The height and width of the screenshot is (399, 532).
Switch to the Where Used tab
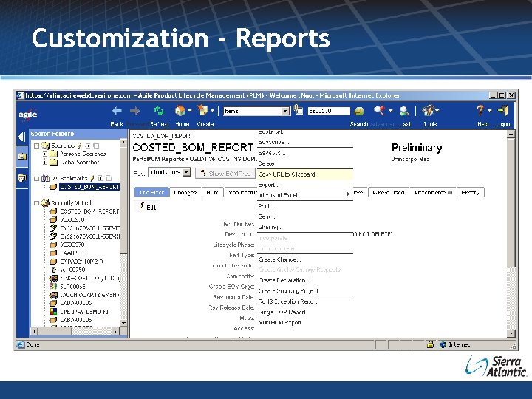pos(388,192)
